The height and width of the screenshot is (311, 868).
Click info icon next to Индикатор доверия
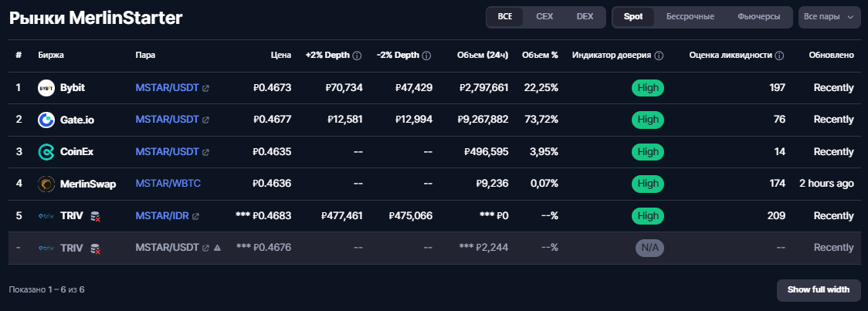[x=659, y=56]
